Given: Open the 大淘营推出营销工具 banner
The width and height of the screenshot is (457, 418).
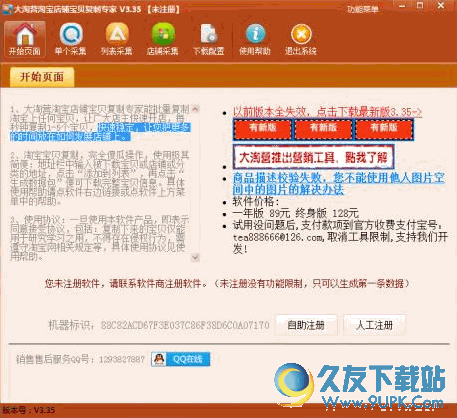Looking at the screenshot, I should coord(313,157).
